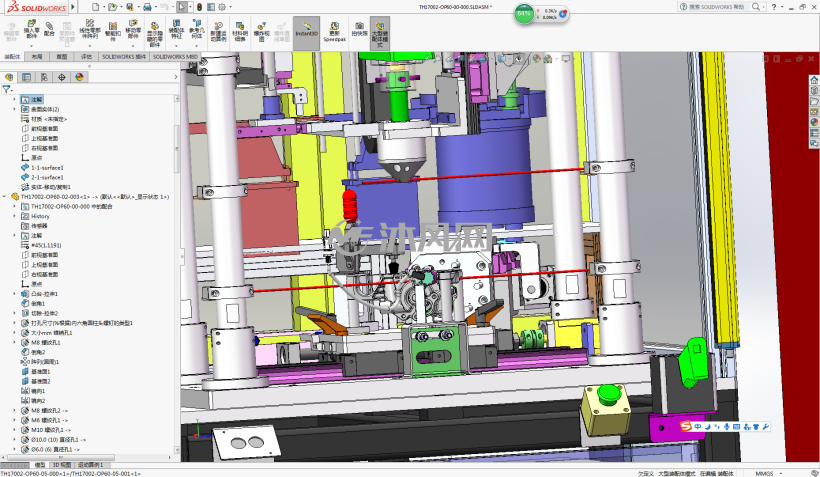Click the Save icon in quick toolbar

(x=129, y=7)
